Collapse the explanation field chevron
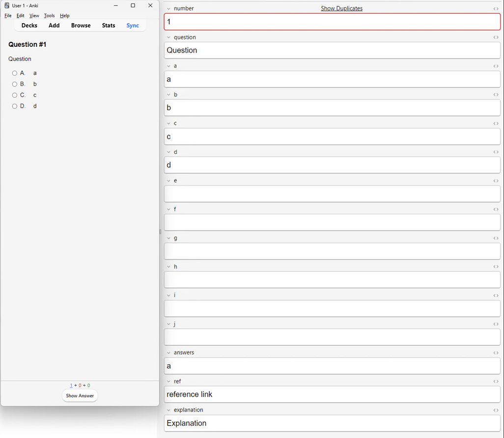Screen dimensions: 504x438 168,410
